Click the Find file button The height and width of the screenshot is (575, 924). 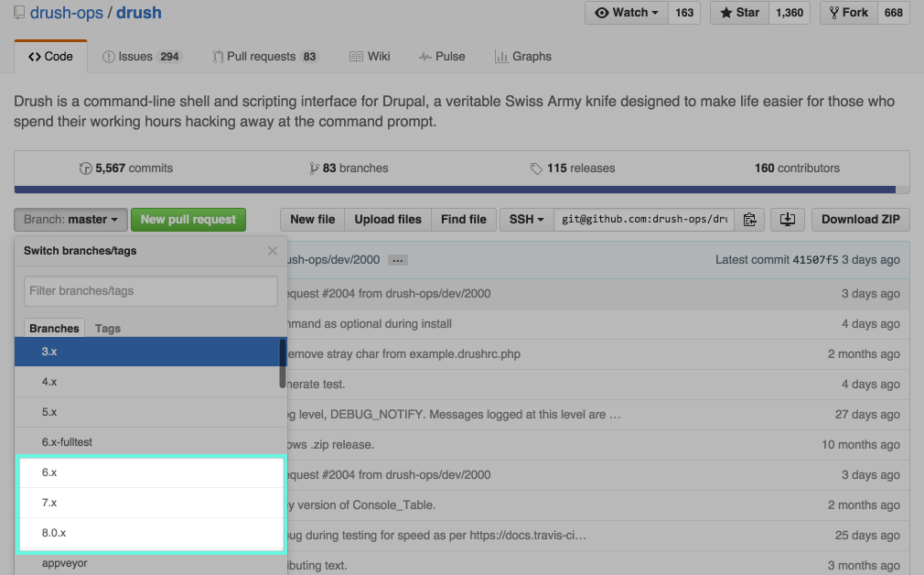point(464,220)
